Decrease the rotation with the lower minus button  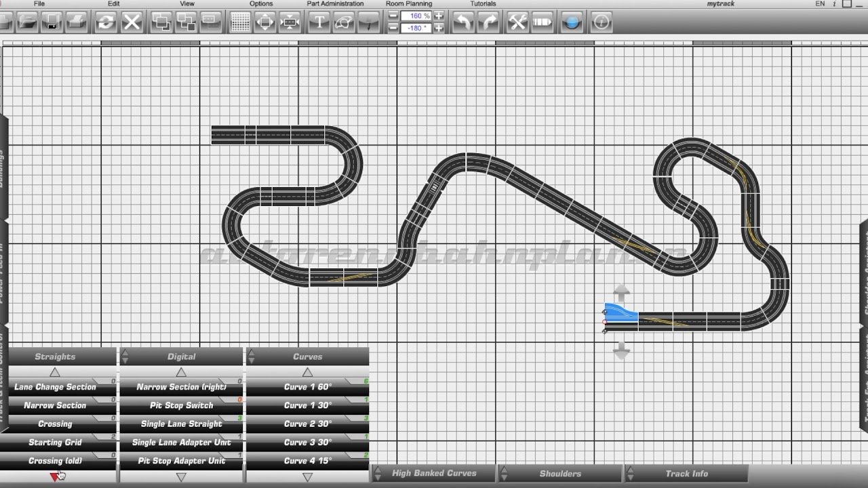[x=393, y=28]
